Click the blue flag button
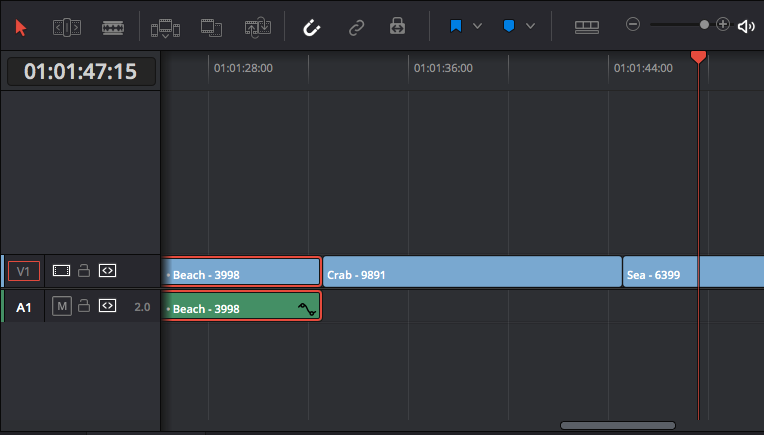The image size is (764, 435). 456,26
